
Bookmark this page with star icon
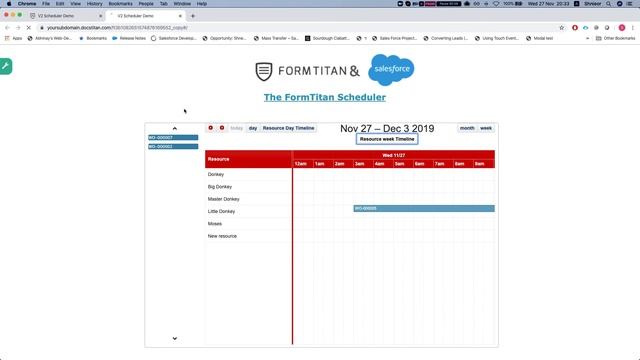(x=562, y=28)
